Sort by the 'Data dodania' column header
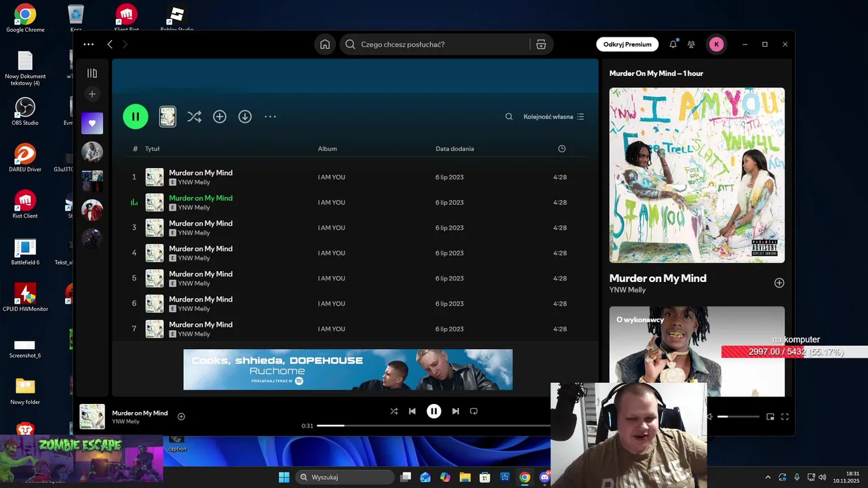The width and height of the screenshot is (868, 488). point(455,148)
